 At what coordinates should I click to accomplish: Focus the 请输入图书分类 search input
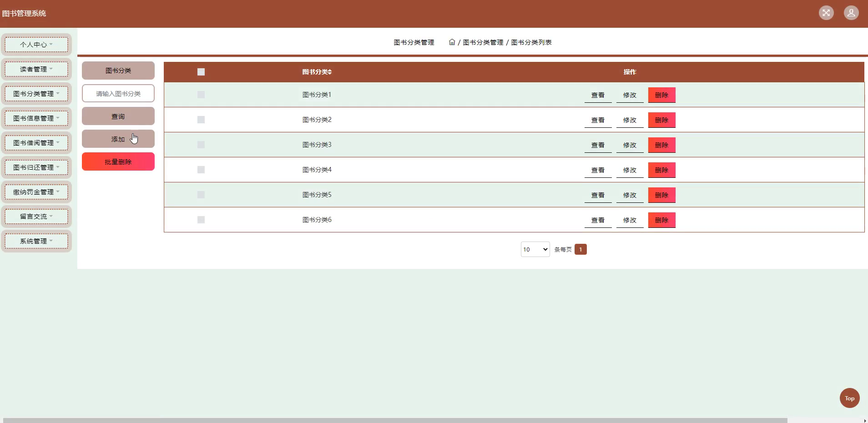point(118,93)
